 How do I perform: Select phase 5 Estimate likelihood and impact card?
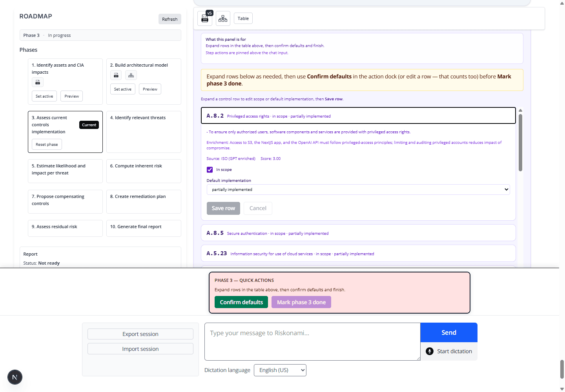pyautogui.click(x=65, y=171)
